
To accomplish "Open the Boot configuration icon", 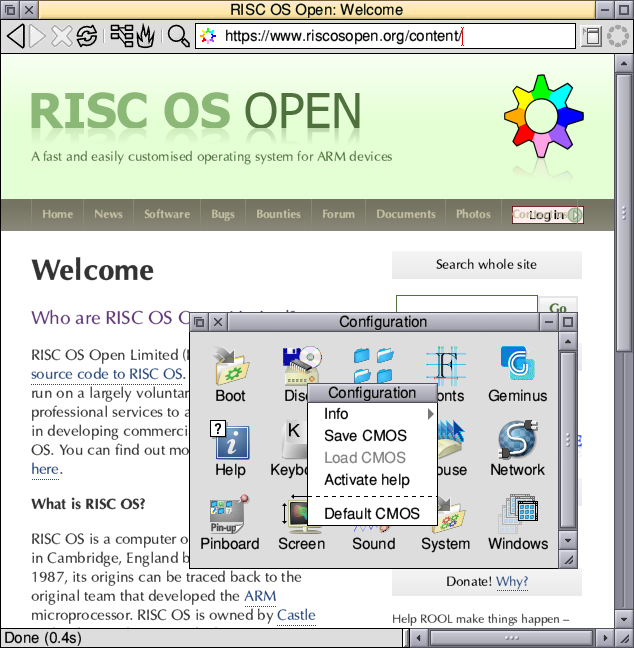I will tap(230, 374).
